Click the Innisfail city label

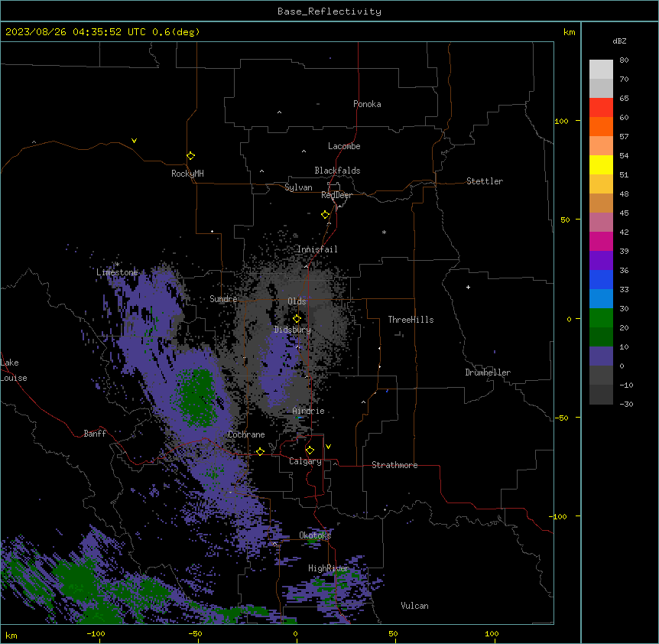[317, 249]
